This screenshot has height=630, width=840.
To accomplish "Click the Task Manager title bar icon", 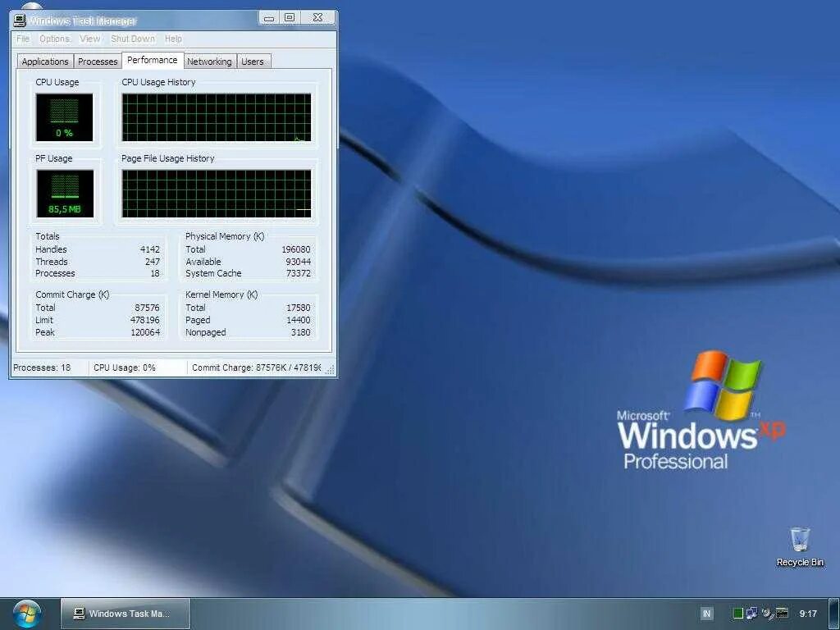I will coord(20,21).
